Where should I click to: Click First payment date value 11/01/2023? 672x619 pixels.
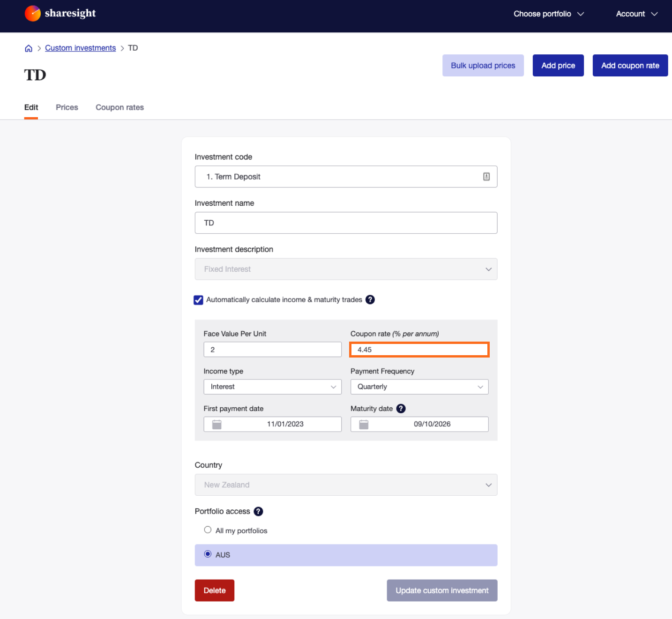pos(285,424)
